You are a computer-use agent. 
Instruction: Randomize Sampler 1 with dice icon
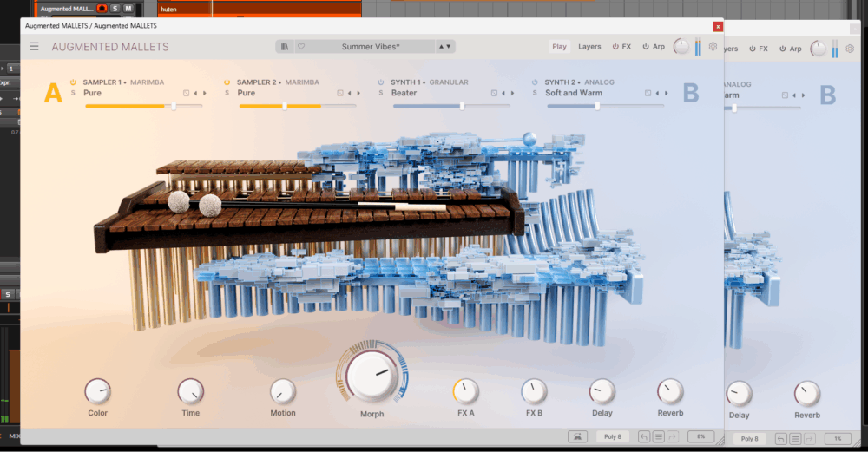point(186,93)
